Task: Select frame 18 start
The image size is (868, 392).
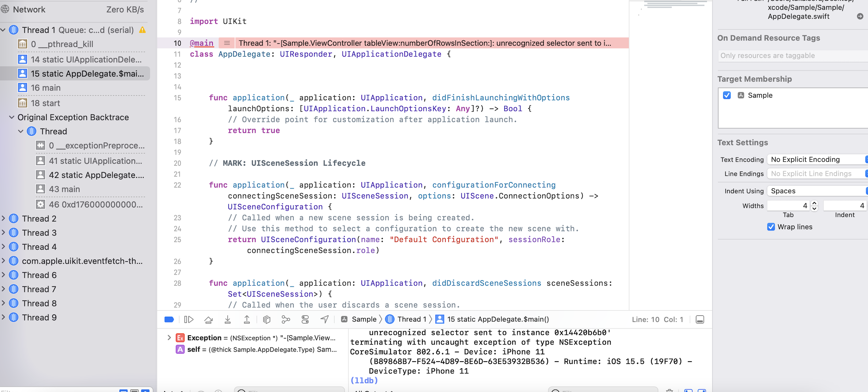Action: (75, 103)
